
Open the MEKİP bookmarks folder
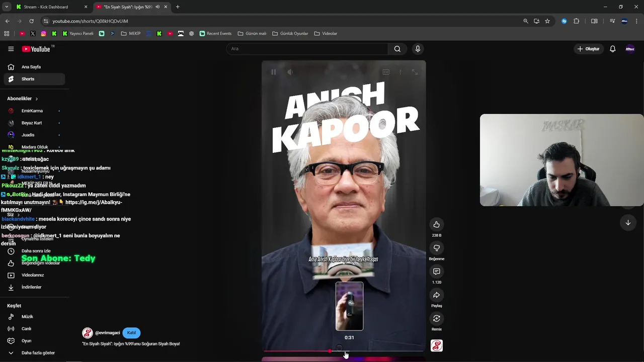(131, 34)
